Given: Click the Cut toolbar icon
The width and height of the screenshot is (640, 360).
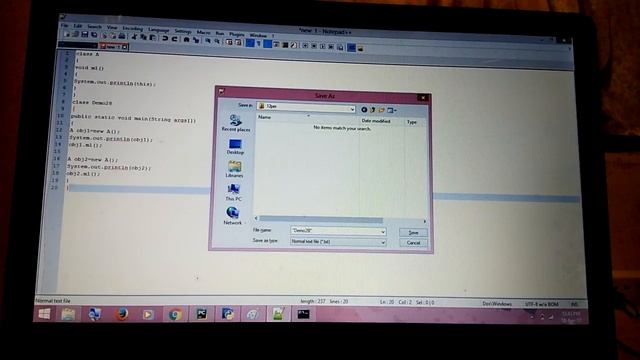Looking at the screenshot, I should point(134,37).
